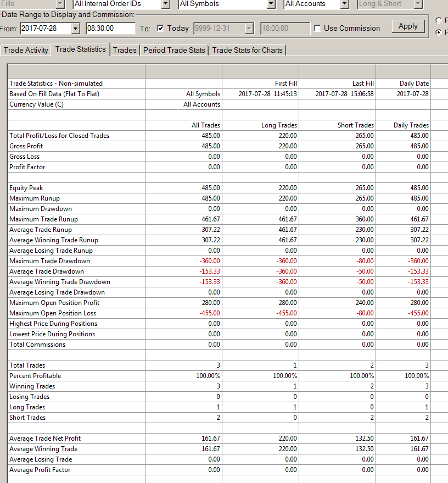Enable the Use Commission checkbox
The width and height of the screenshot is (448, 483).
(x=317, y=29)
